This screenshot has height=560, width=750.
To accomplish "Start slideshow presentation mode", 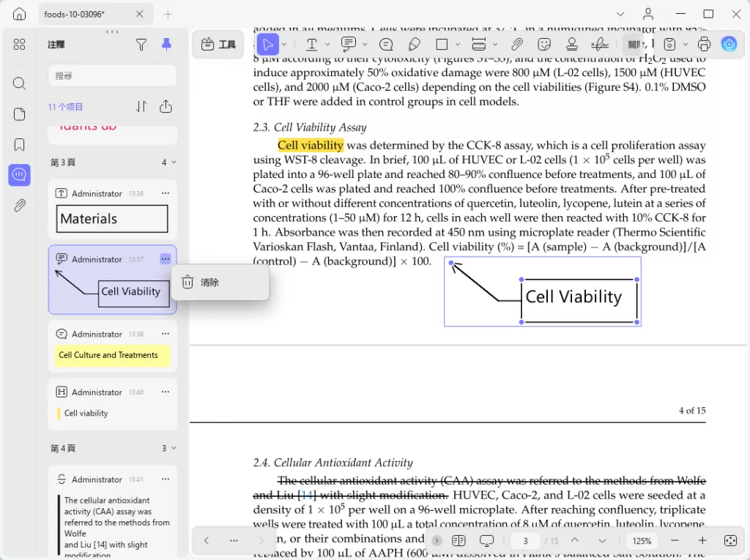I will tap(486, 540).
